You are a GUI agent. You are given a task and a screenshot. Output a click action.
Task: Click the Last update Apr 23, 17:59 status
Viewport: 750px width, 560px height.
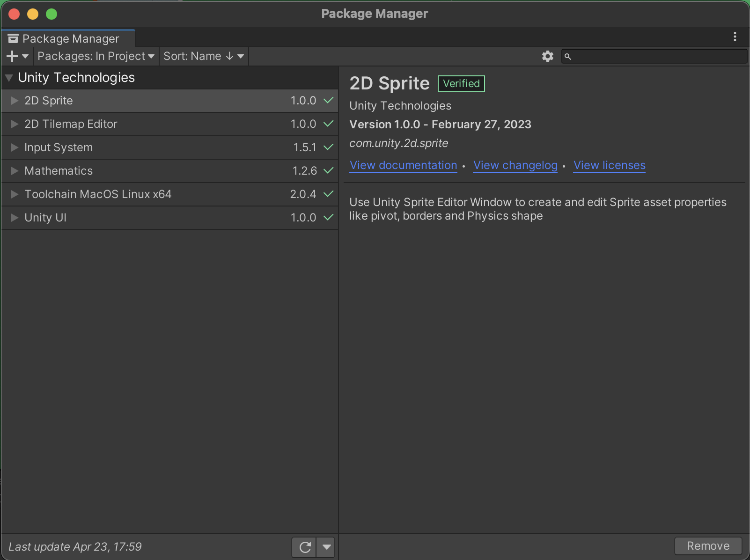[x=75, y=547]
